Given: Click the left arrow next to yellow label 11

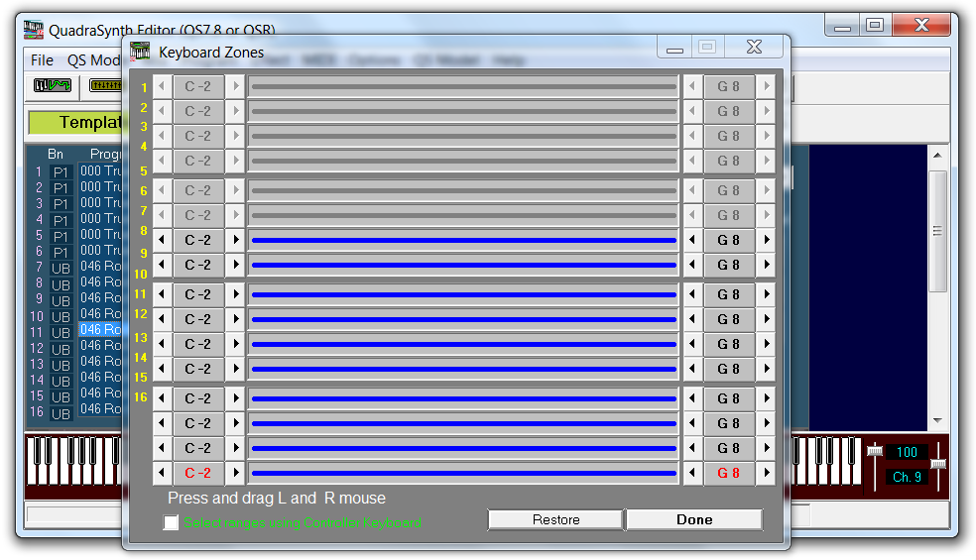Looking at the screenshot, I should tap(162, 294).
